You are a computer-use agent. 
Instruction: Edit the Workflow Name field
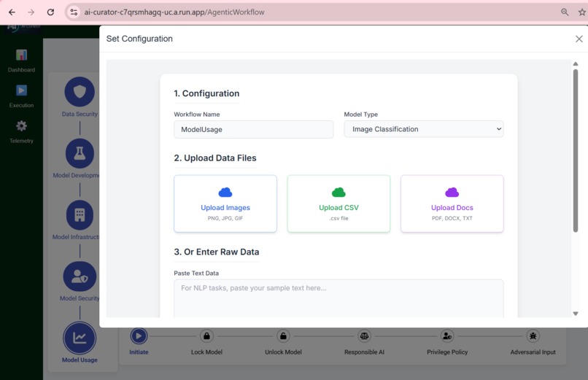253,129
